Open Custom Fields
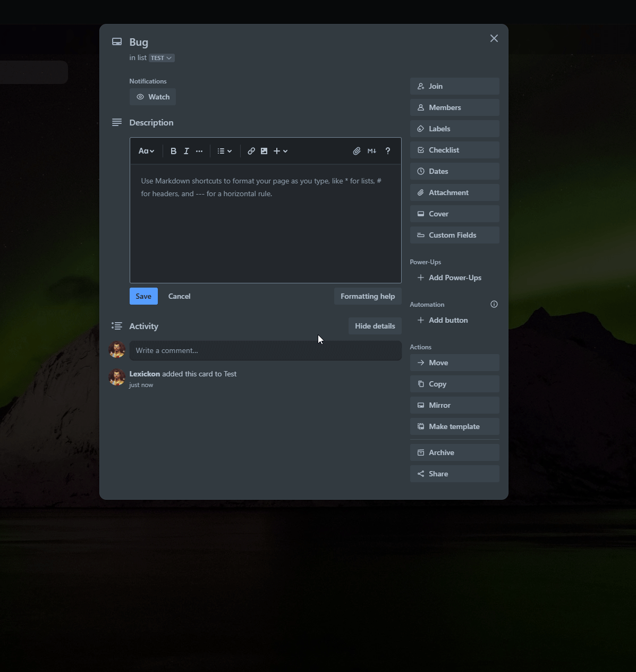The height and width of the screenshot is (672, 636). pyautogui.click(x=455, y=235)
